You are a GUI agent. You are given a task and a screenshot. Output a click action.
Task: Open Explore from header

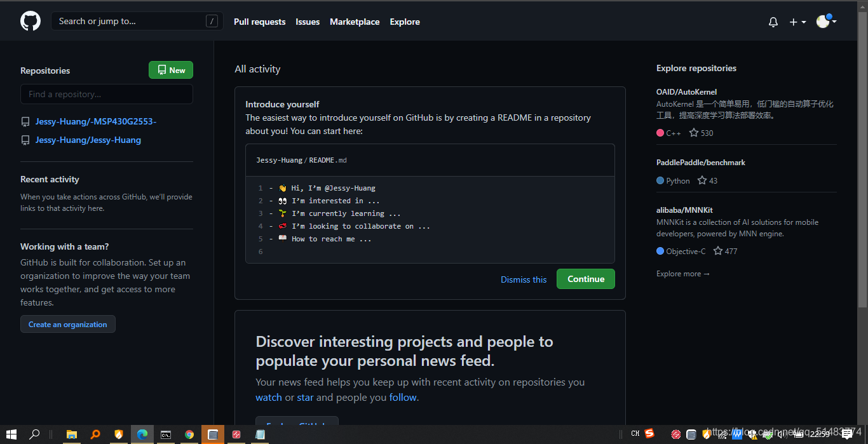click(405, 22)
